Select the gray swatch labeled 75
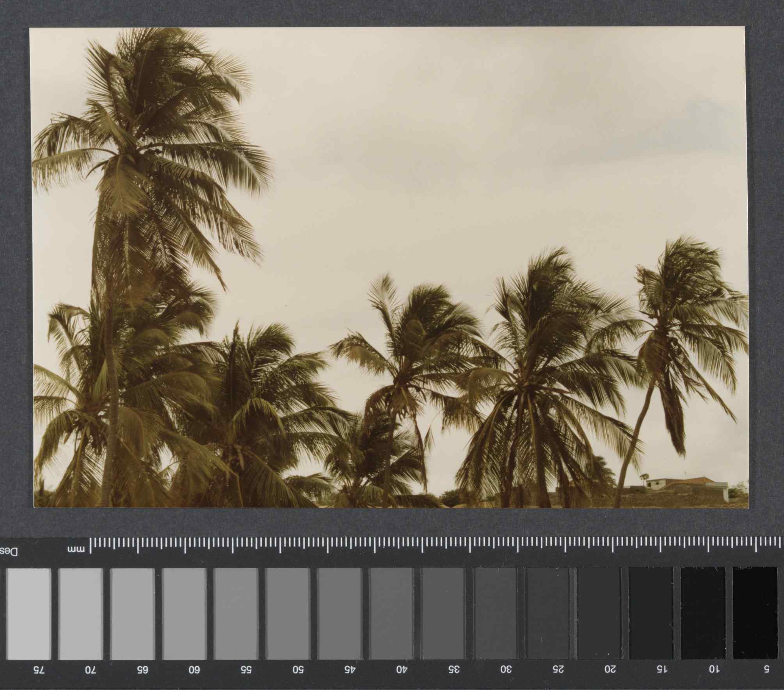This screenshot has height=690, width=784. click(x=29, y=614)
